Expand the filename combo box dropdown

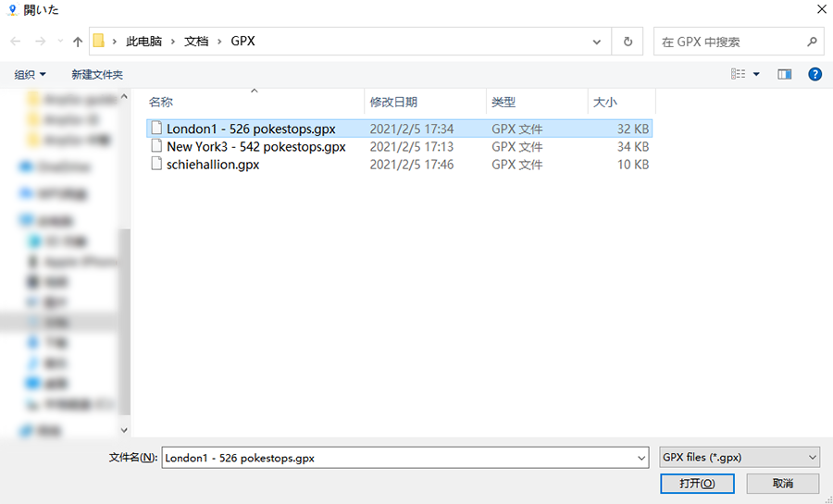[641, 458]
